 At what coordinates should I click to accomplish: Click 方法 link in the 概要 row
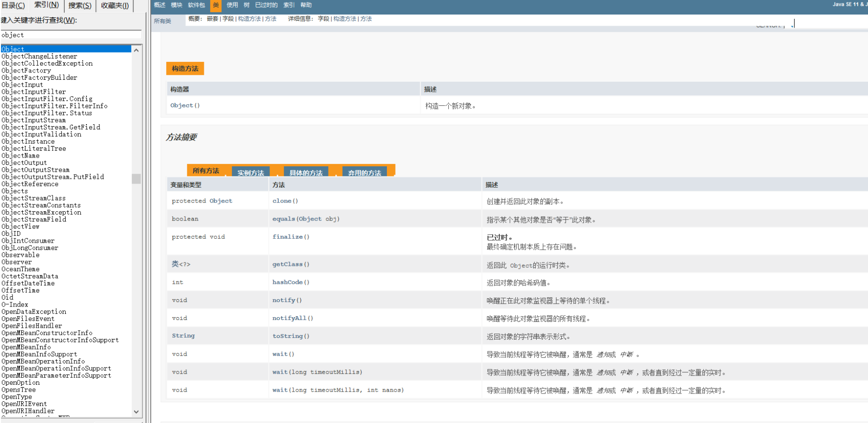[270, 19]
